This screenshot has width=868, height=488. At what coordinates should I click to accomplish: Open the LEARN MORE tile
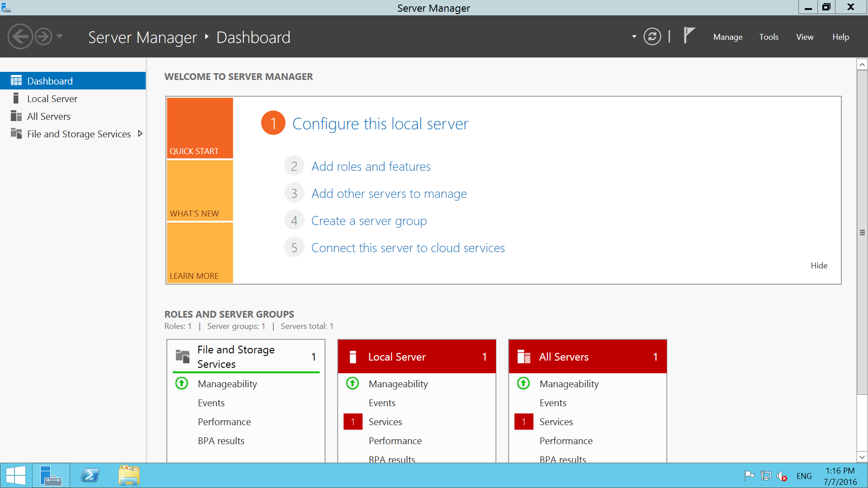(200, 253)
